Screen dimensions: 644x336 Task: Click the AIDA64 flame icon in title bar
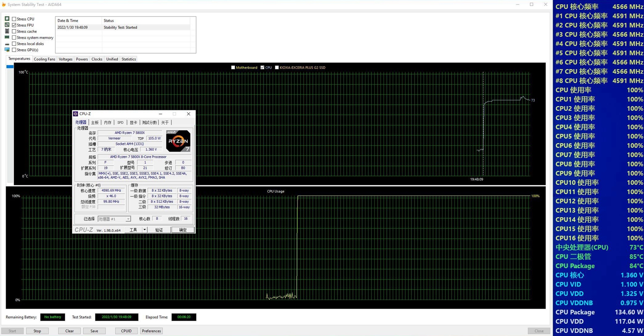point(4,4)
